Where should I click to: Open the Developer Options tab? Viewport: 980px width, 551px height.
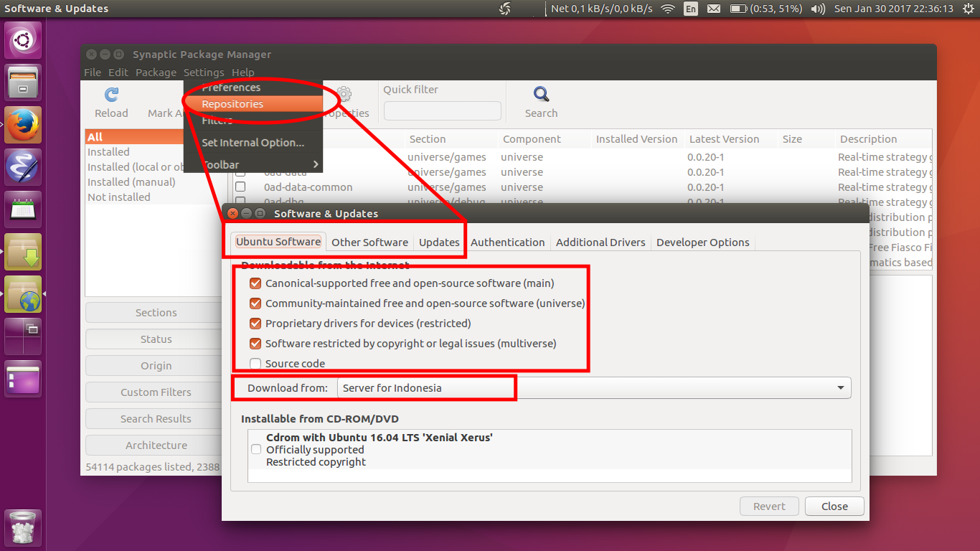(703, 242)
